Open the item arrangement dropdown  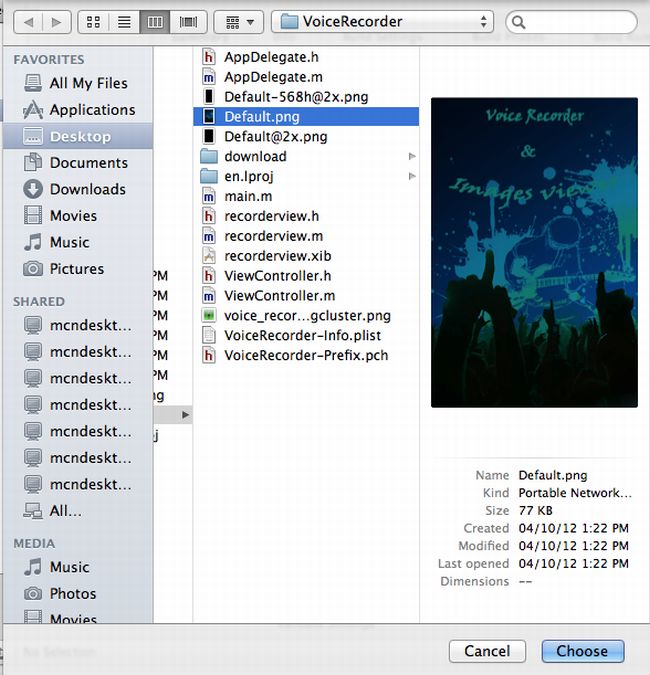239,22
